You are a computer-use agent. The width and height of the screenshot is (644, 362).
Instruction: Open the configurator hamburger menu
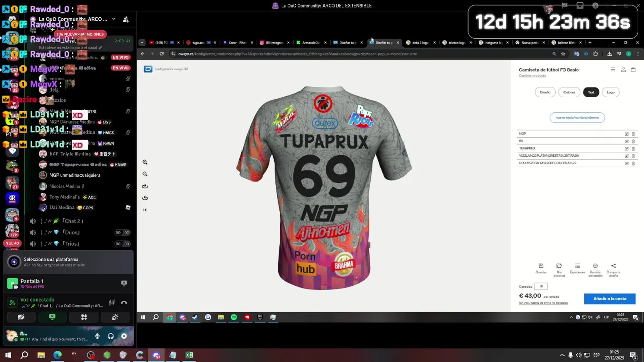pos(613,70)
